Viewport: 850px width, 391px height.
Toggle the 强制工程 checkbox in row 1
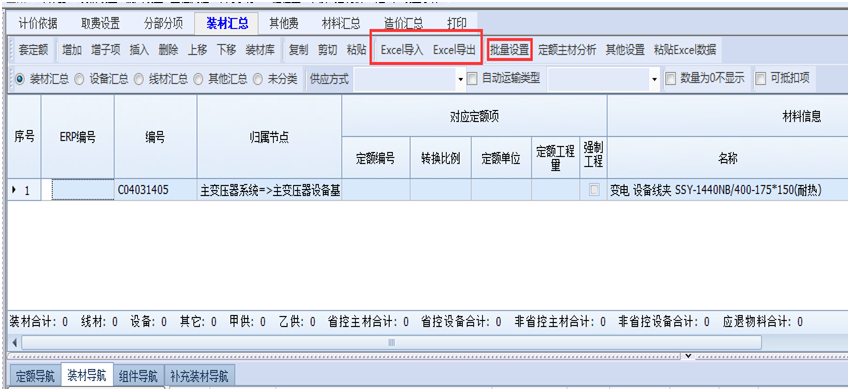click(595, 190)
